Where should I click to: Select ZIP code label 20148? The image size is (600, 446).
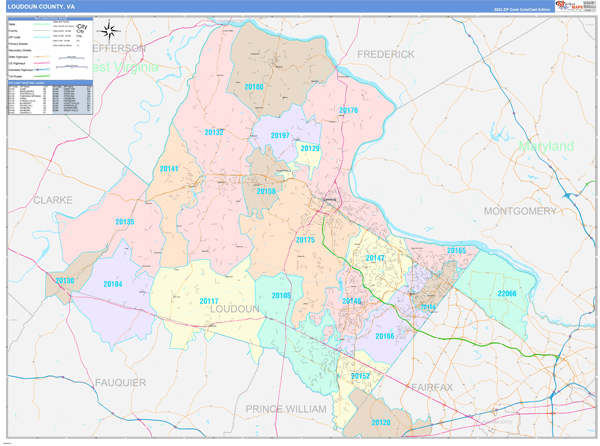coord(351,301)
